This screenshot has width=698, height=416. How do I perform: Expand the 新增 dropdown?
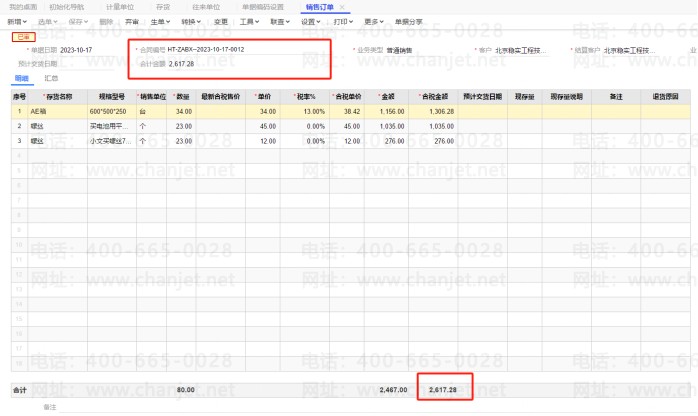[17, 21]
